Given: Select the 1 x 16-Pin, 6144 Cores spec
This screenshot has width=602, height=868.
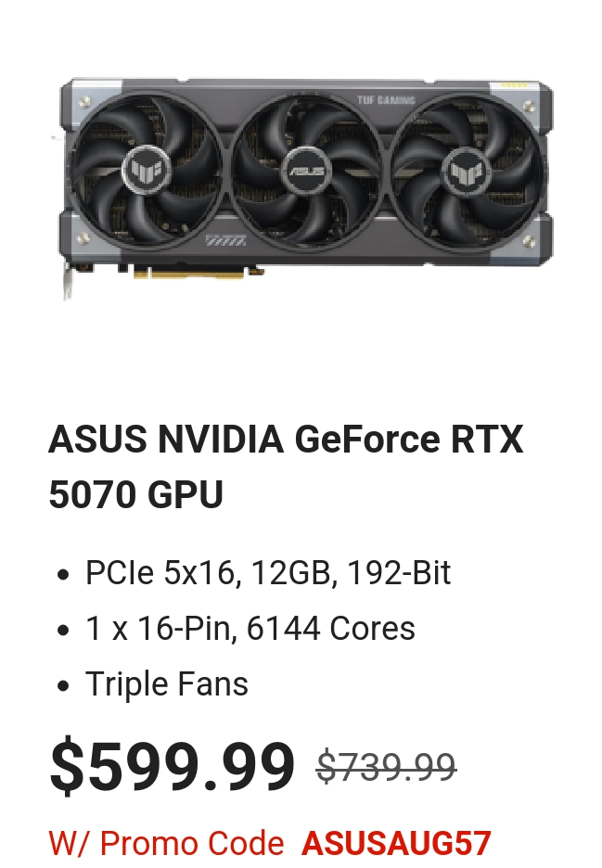Looking at the screenshot, I should click(x=250, y=628).
